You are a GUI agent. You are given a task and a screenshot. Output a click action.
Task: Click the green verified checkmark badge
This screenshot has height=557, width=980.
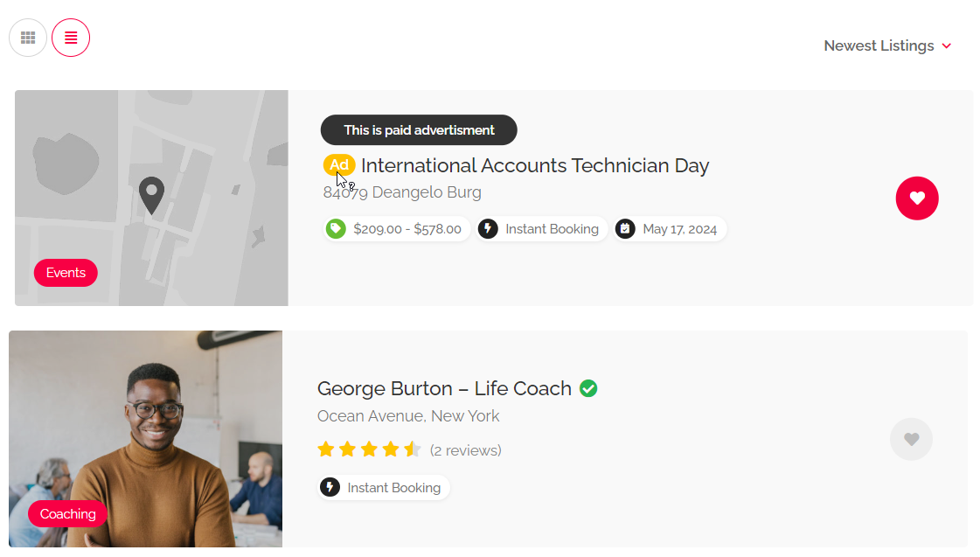coord(588,388)
